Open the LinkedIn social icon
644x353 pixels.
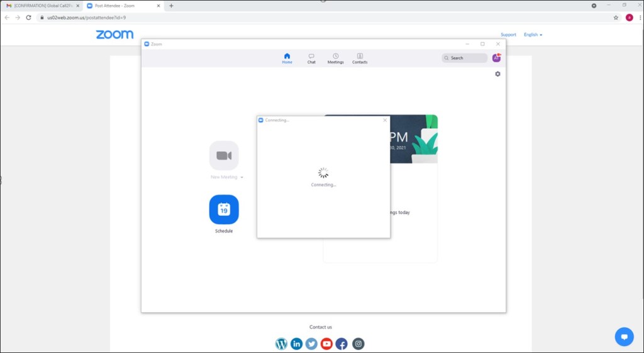[x=296, y=344]
